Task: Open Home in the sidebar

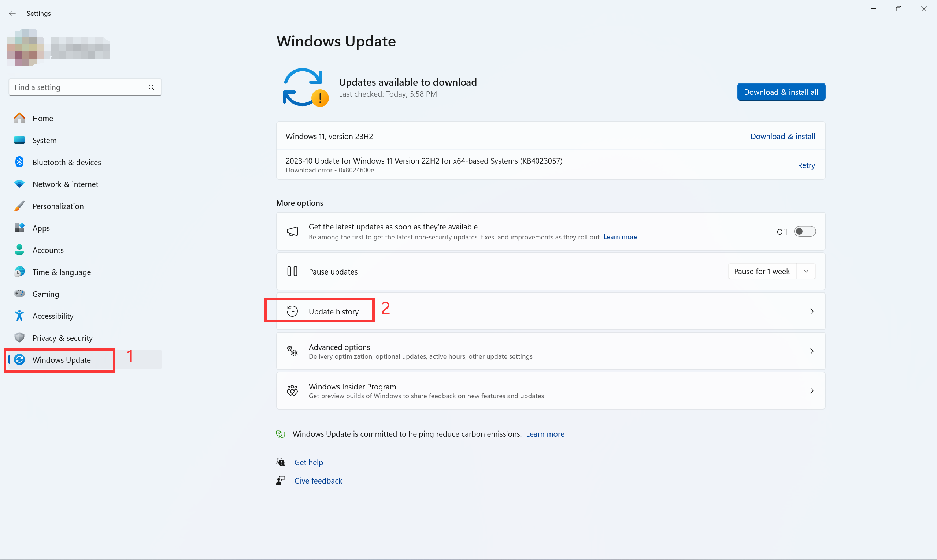Action: [85, 118]
